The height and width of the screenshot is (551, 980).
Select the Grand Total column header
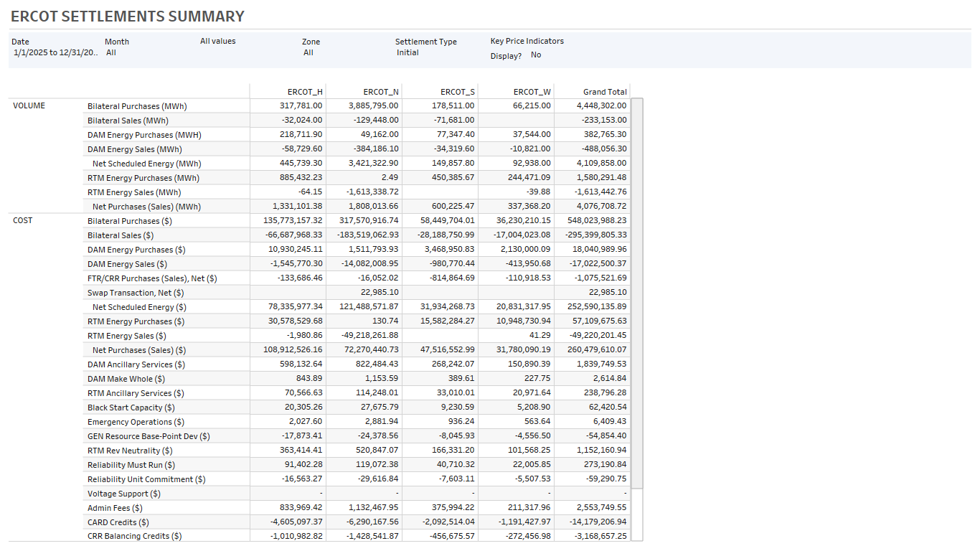tap(605, 91)
